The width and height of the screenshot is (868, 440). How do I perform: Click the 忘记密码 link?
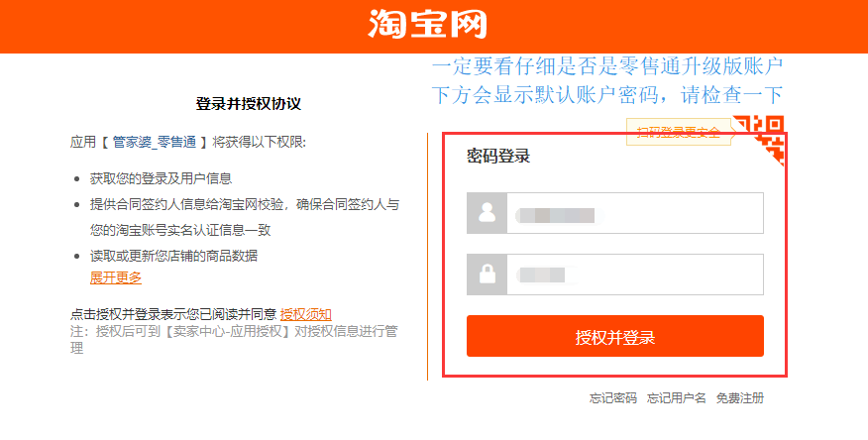[x=612, y=398]
